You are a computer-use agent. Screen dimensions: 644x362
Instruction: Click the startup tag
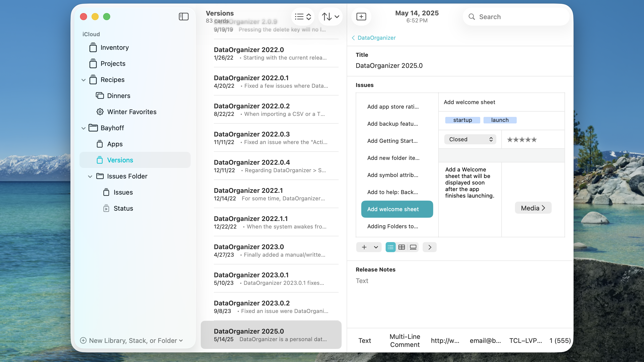tap(462, 120)
